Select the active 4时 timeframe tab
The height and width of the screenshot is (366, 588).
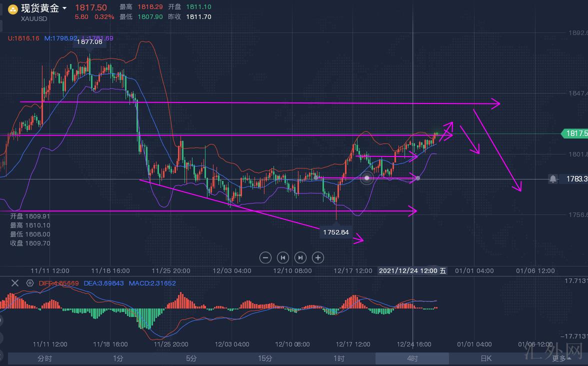click(412, 358)
